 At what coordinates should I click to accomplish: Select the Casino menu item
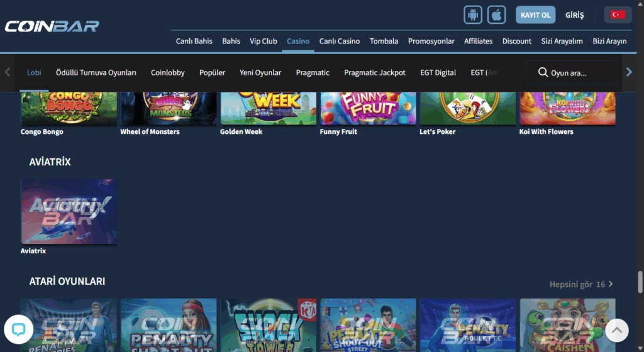click(x=298, y=41)
